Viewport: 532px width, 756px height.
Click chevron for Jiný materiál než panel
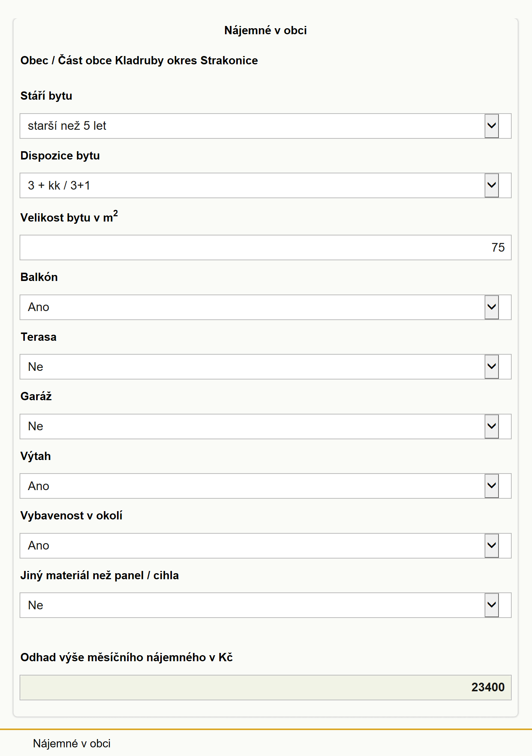pyautogui.click(x=491, y=605)
